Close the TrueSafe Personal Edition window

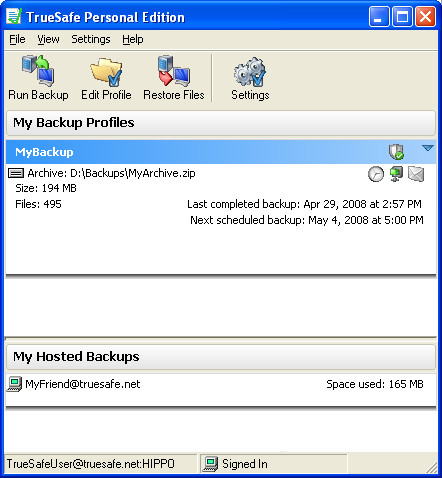pyautogui.click(x=425, y=16)
